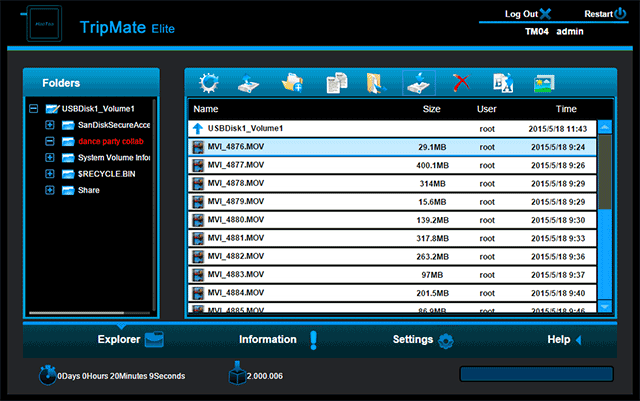Click the firmware version 2.000.006 text
This screenshot has width=640, height=401.
coord(264,376)
